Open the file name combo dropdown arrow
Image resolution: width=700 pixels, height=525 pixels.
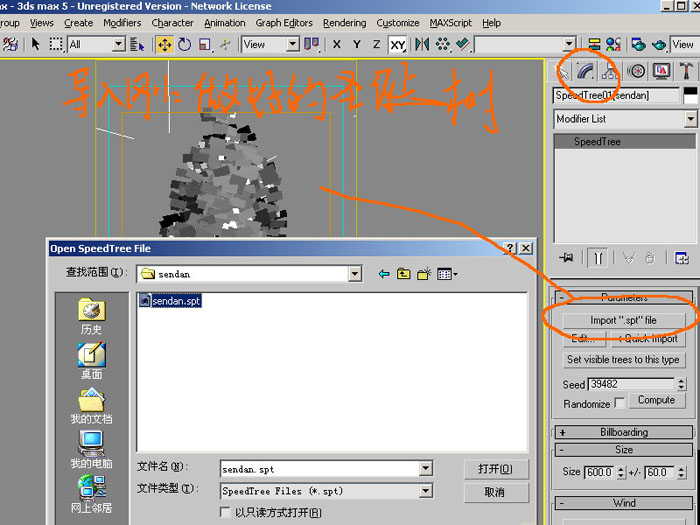(x=426, y=469)
